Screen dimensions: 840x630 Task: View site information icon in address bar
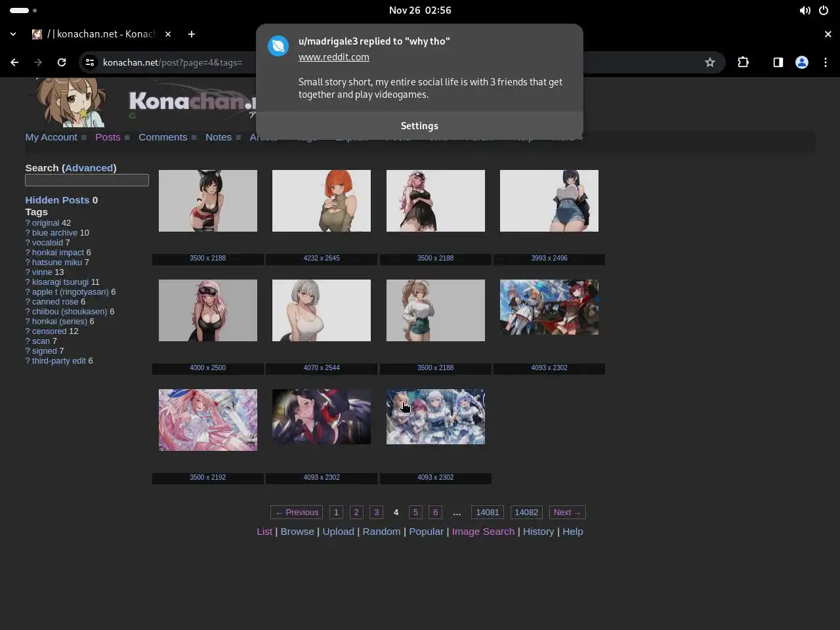[90, 62]
